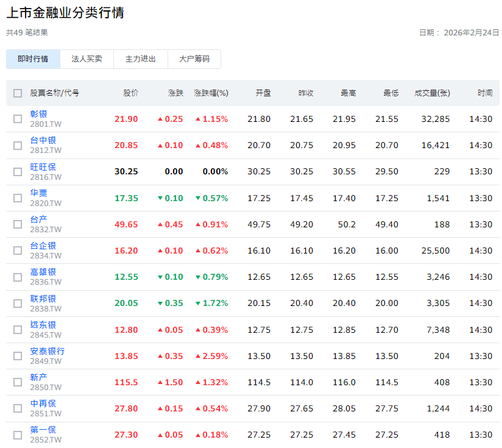Check the checkbox for 台企银 row
This screenshot has height=448, width=502.
click(18, 250)
